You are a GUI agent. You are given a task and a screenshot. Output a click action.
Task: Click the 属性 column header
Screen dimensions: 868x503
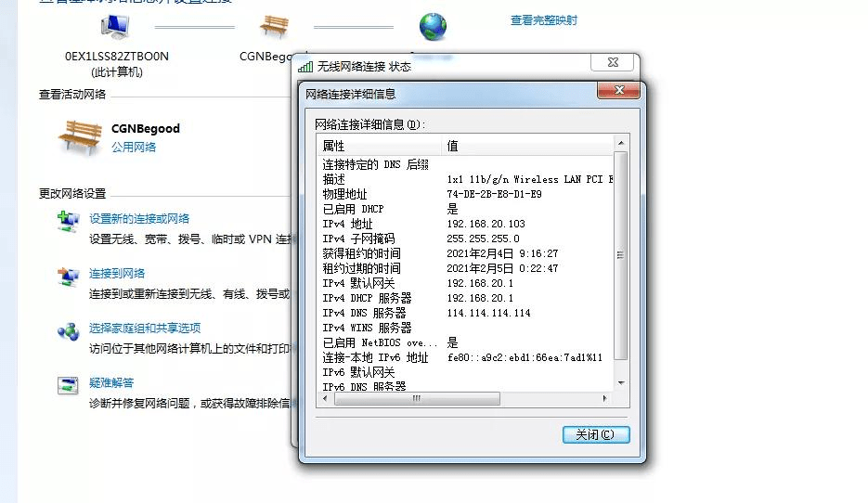[381, 146]
